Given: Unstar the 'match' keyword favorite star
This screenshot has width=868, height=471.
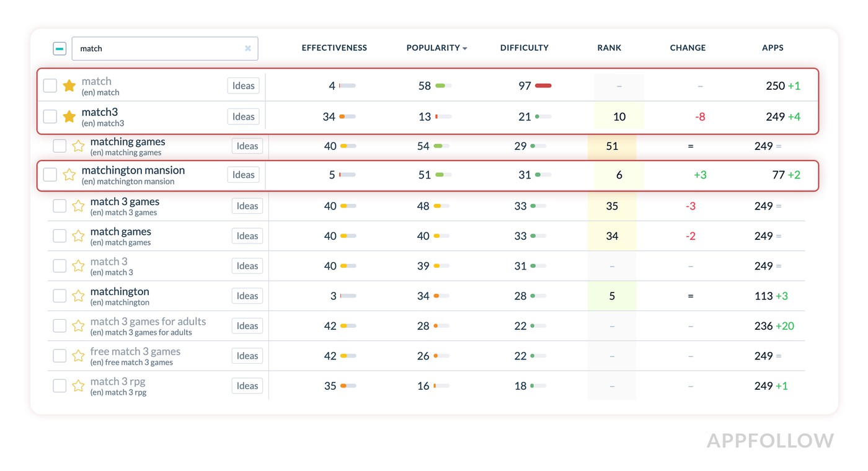Looking at the screenshot, I should tap(69, 86).
